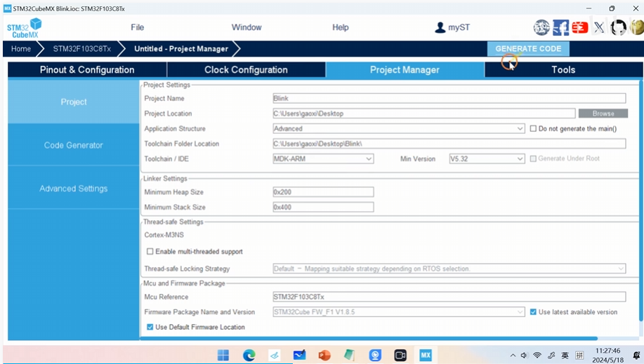
Task: Click the Project Name field
Action: (449, 98)
